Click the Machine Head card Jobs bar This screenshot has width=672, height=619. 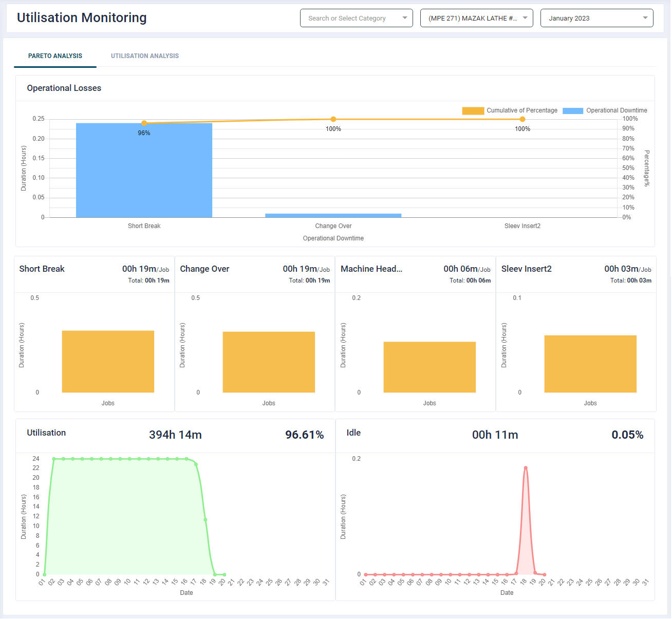pos(430,367)
